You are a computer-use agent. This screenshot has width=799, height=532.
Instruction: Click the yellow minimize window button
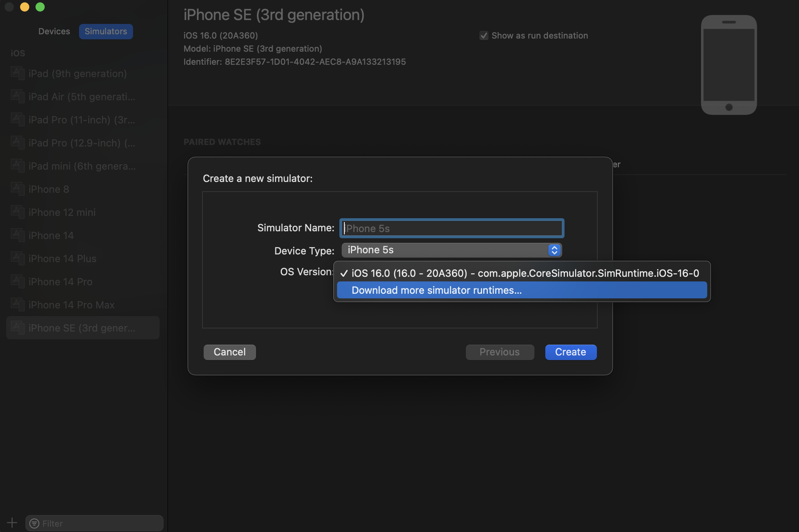coord(25,7)
